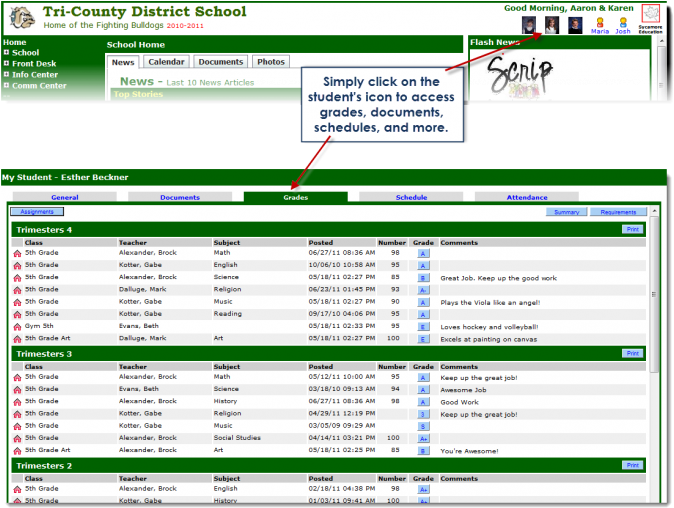Click the Summary button
Viewport: 674px width, 508px height.
tap(567, 212)
